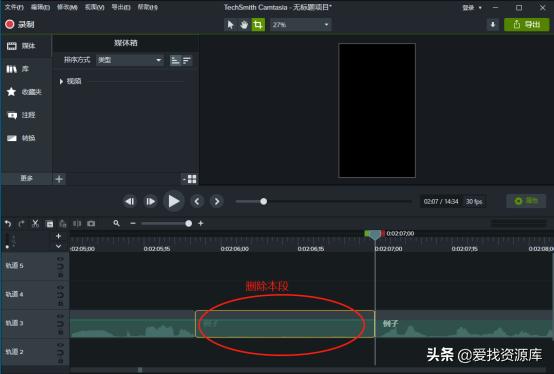Select the yellow-outlined clip on Track 3

tap(285, 324)
